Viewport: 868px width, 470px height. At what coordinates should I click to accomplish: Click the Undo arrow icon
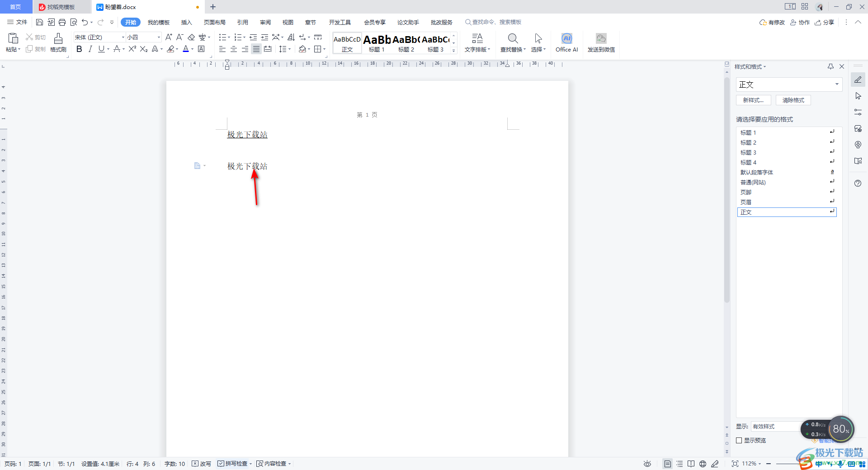click(x=85, y=22)
